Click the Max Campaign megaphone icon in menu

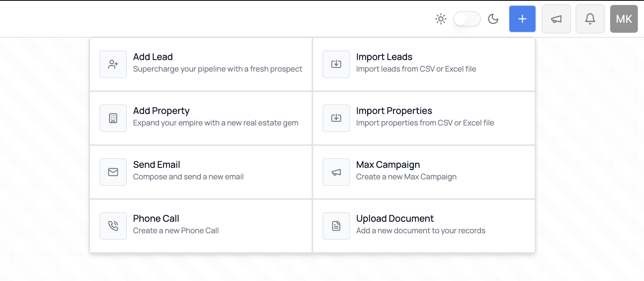pyautogui.click(x=336, y=172)
